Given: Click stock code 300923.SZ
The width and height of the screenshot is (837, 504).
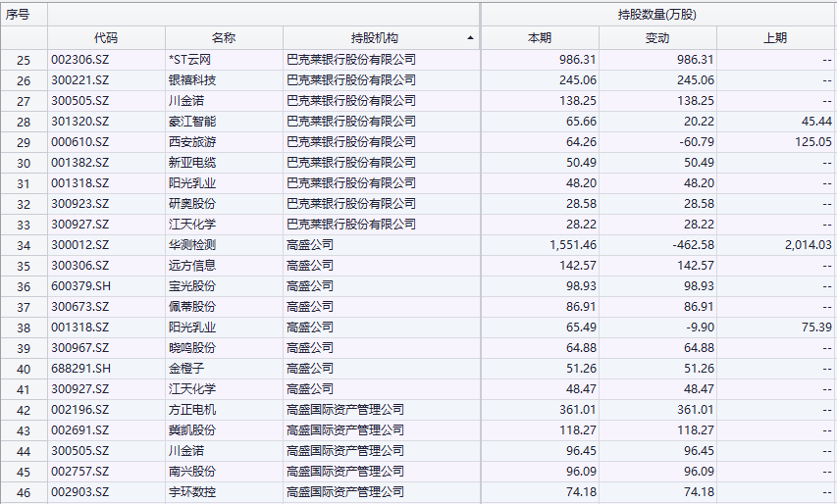Looking at the screenshot, I should click(x=80, y=204).
